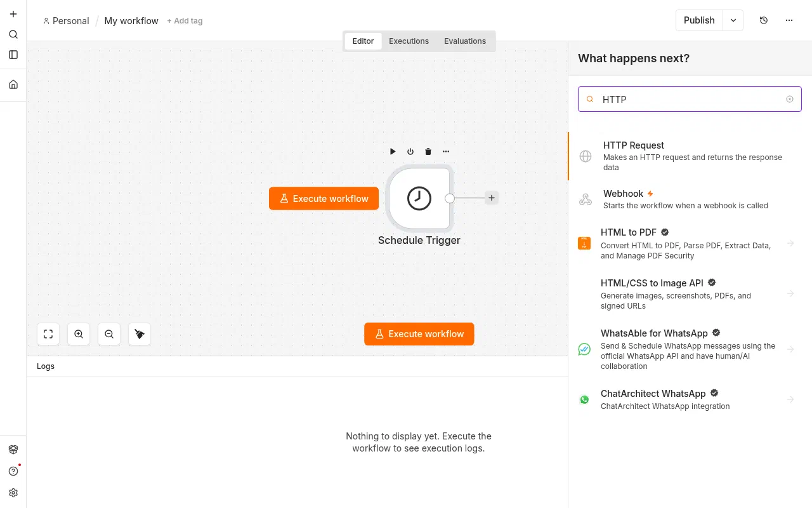The width and height of the screenshot is (812, 508).
Task: Open Schedule Trigger node's three-dot menu
Action: pos(446,151)
